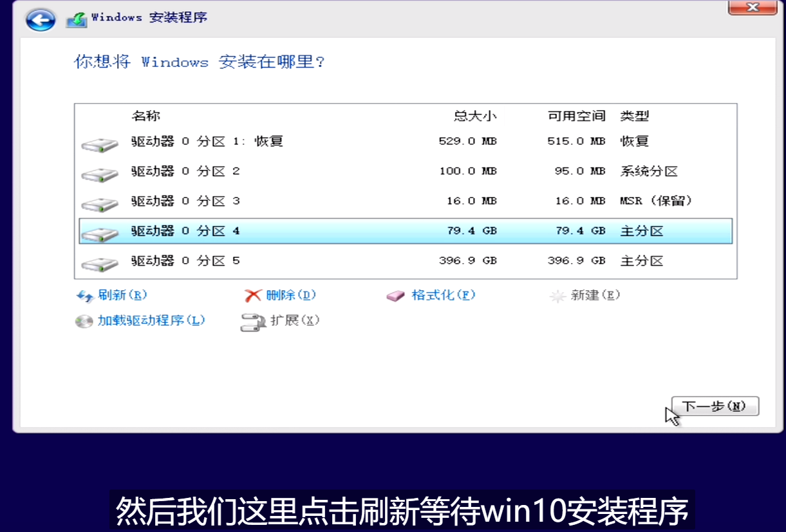Screen dimensions: 786x532
Task: Close the Windows Setup window
Action: click(x=752, y=7)
